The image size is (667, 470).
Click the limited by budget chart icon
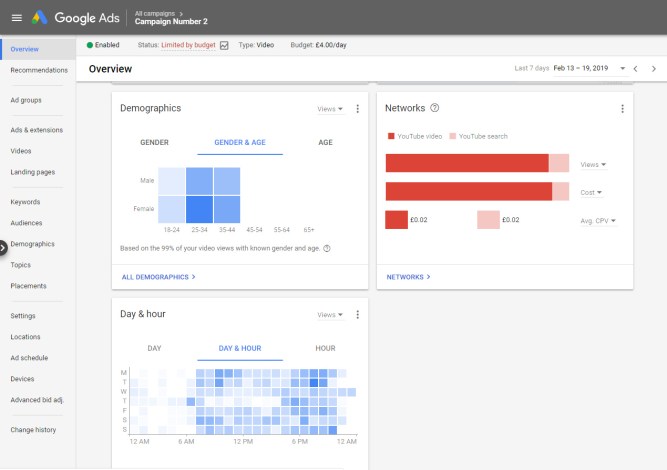[x=224, y=45]
